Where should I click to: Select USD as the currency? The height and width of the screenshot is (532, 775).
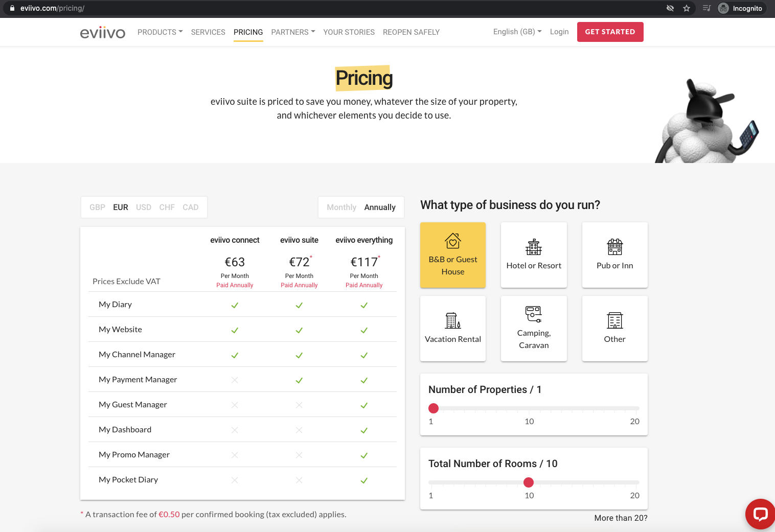(x=144, y=207)
